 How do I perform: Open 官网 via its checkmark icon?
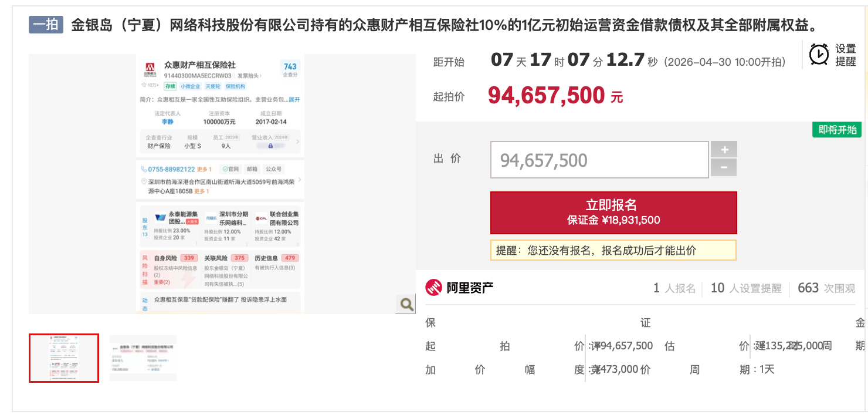[x=225, y=168]
